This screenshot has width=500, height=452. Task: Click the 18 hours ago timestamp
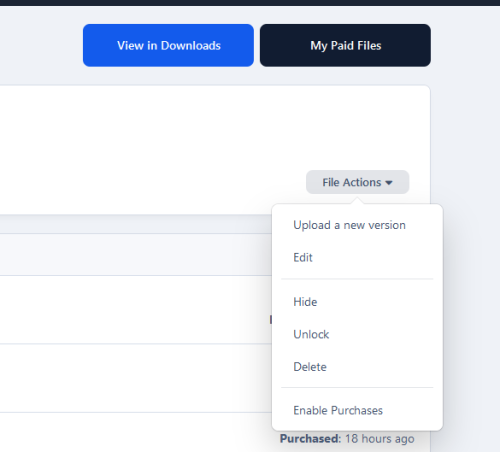379,439
